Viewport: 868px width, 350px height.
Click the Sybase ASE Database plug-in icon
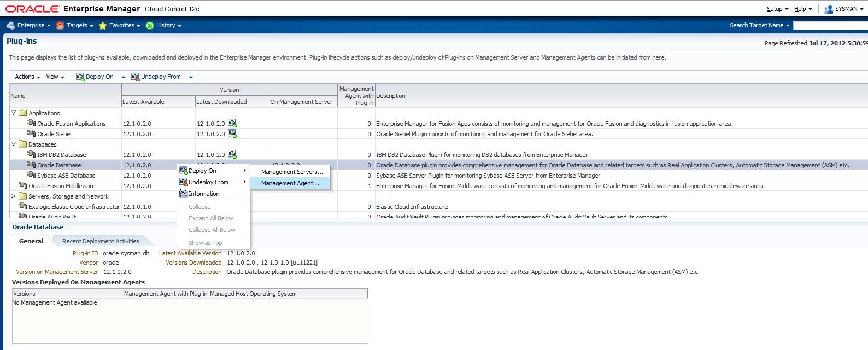32,175
